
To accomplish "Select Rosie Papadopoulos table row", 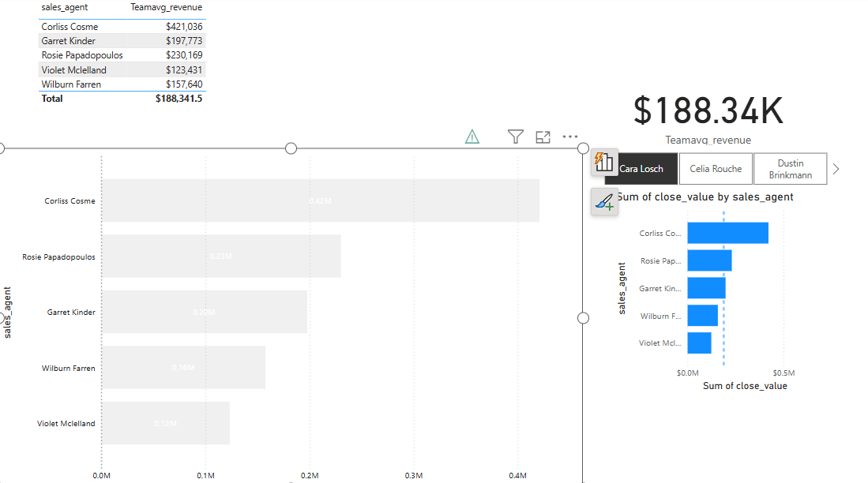I will click(x=122, y=55).
